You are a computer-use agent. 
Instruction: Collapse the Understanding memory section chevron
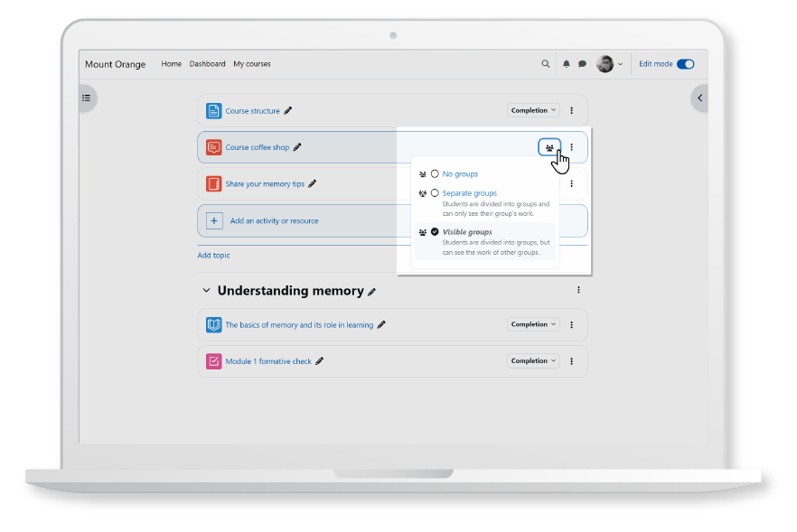tap(206, 291)
